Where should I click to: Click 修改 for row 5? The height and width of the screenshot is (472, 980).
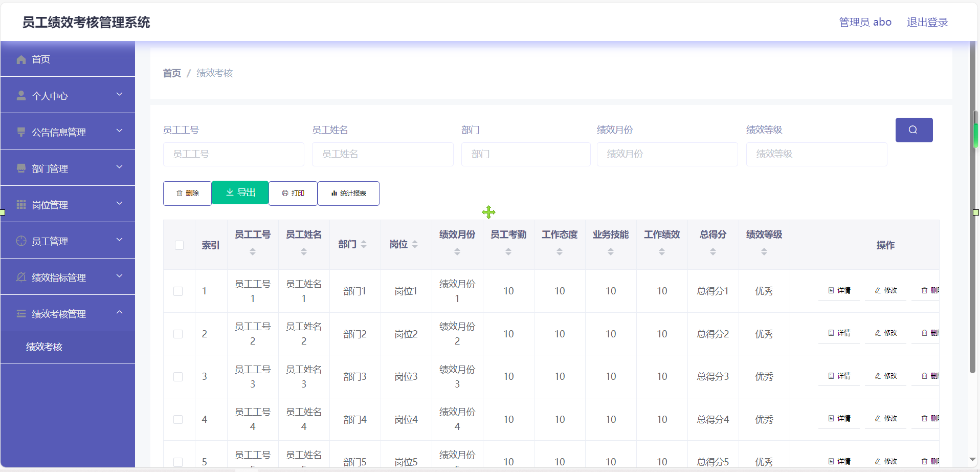pos(886,462)
